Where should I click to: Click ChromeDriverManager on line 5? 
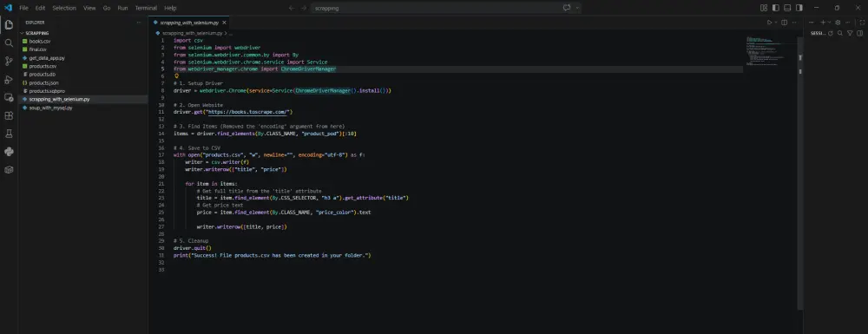click(x=308, y=69)
